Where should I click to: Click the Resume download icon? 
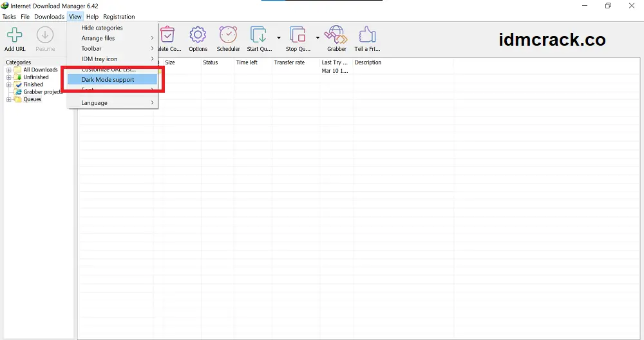[x=45, y=35]
